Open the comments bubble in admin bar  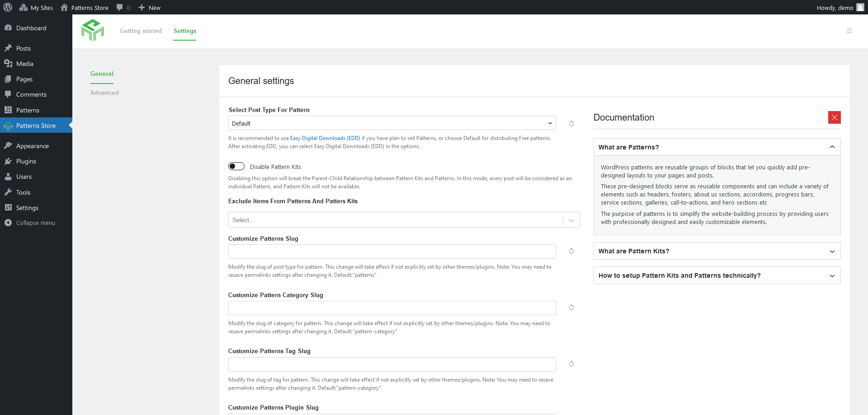click(123, 8)
